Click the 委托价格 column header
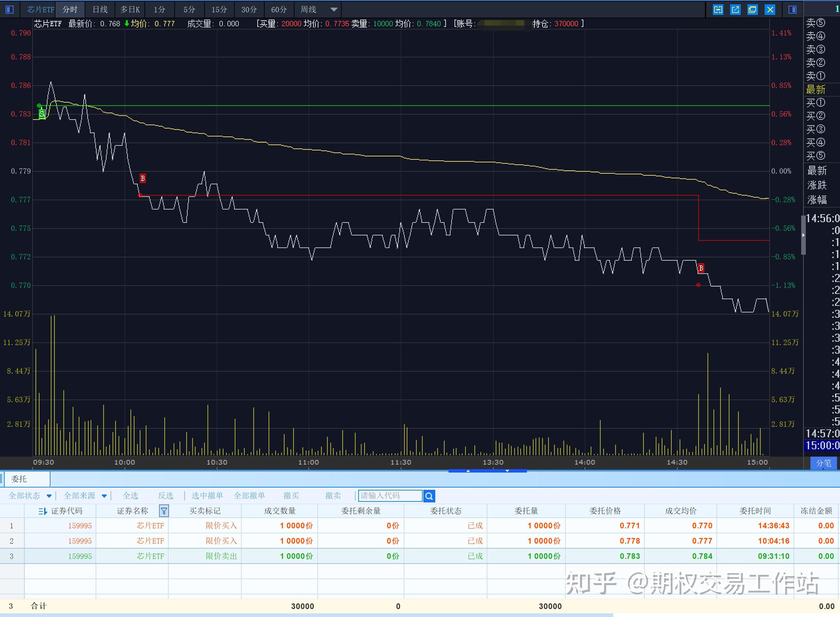840x617 pixels. pyautogui.click(x=605, y=511)
